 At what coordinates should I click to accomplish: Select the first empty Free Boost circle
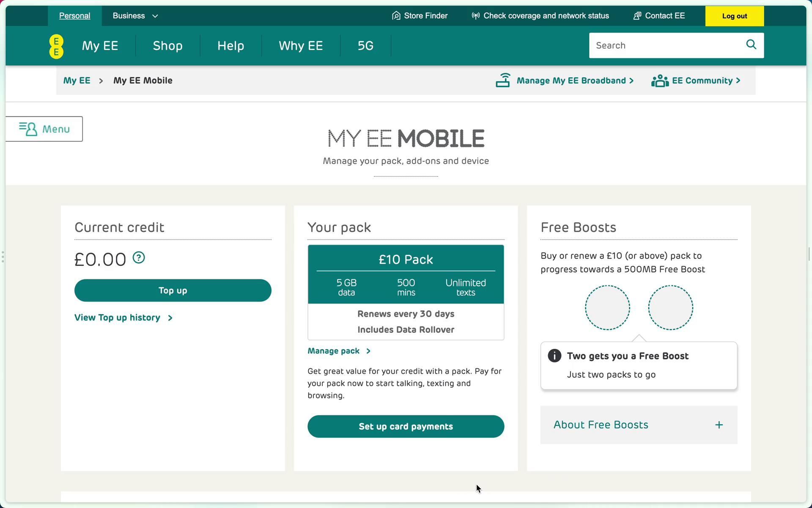(607, 307)
